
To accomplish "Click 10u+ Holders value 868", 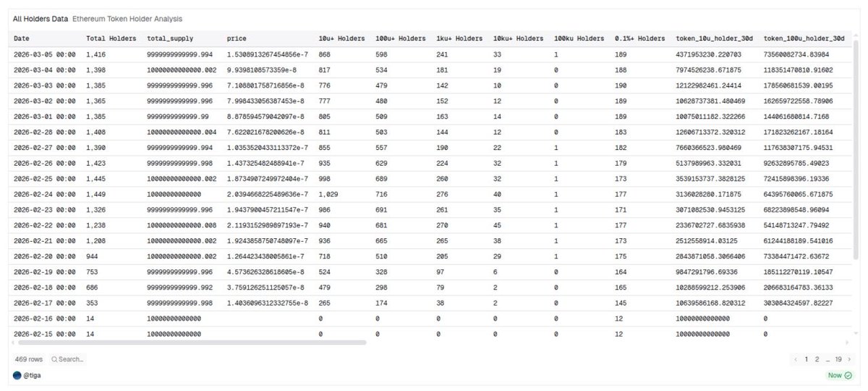I will click(x=325, y=54).
